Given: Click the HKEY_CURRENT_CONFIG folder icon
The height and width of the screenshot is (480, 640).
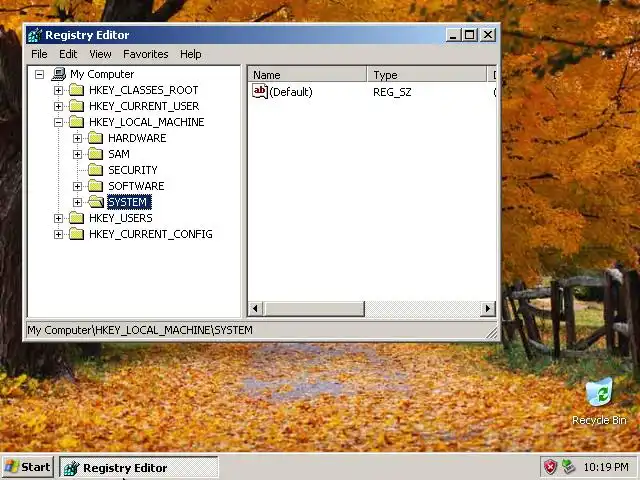Looking at the screenshot, I should click(76, 234).
